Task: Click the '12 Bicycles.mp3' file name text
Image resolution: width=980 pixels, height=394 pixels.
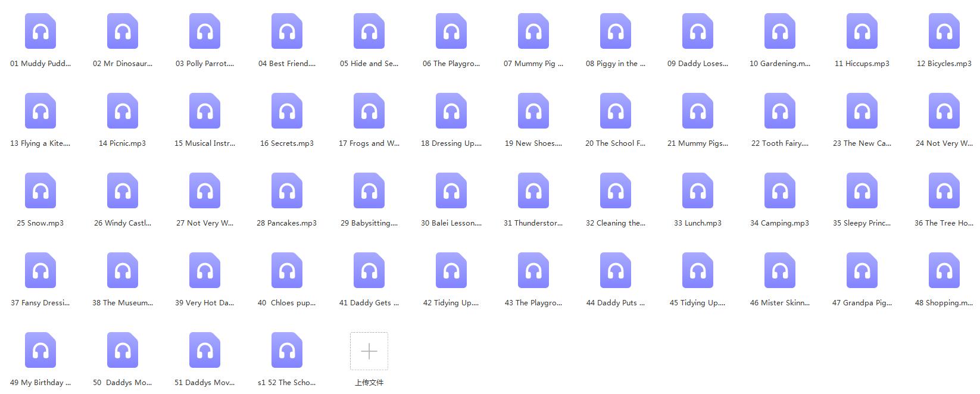Action: pos(944,64)
